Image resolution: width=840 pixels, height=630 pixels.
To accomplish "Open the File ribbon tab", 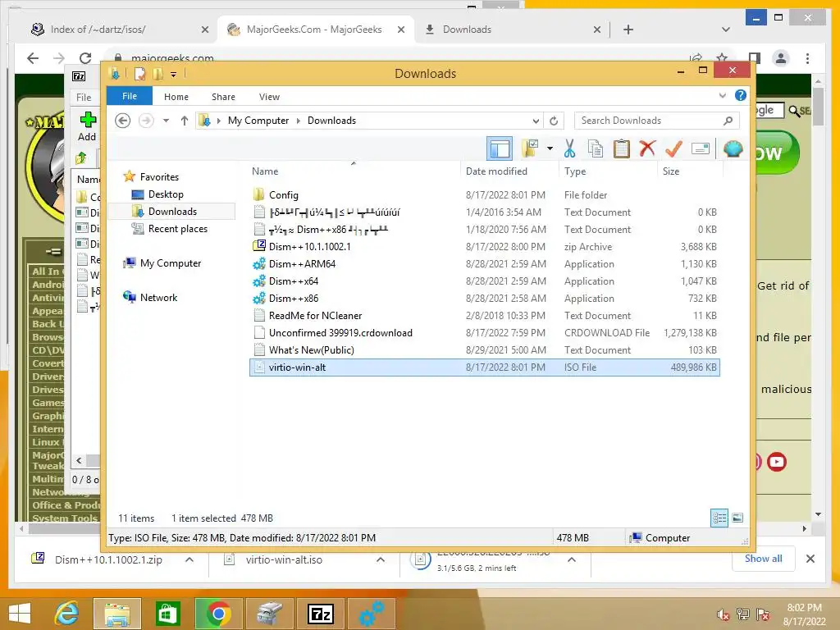I will [x=130, y=96].
